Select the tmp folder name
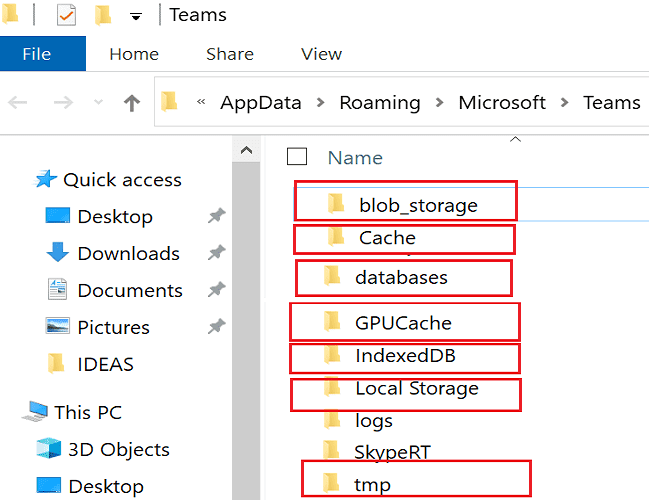Viewport: 649px width, 500px height. [373, 485]
